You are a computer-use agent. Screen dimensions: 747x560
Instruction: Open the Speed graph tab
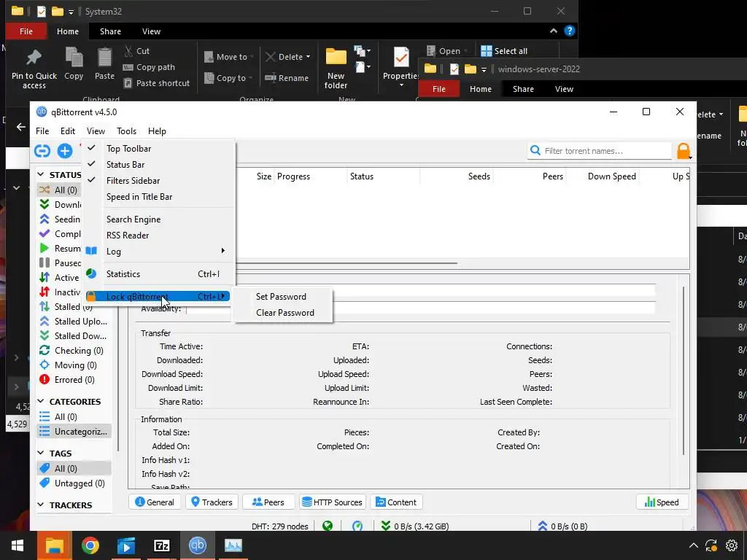tap(662, 502)
